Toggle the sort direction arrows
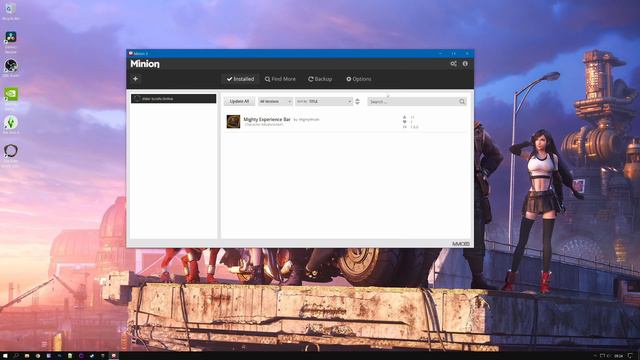The image size is (640, 360). tap(358, 101)
